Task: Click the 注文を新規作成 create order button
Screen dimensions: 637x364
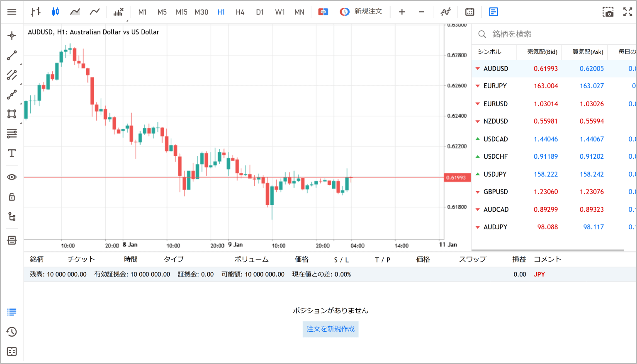Action: tap(331, 329)
